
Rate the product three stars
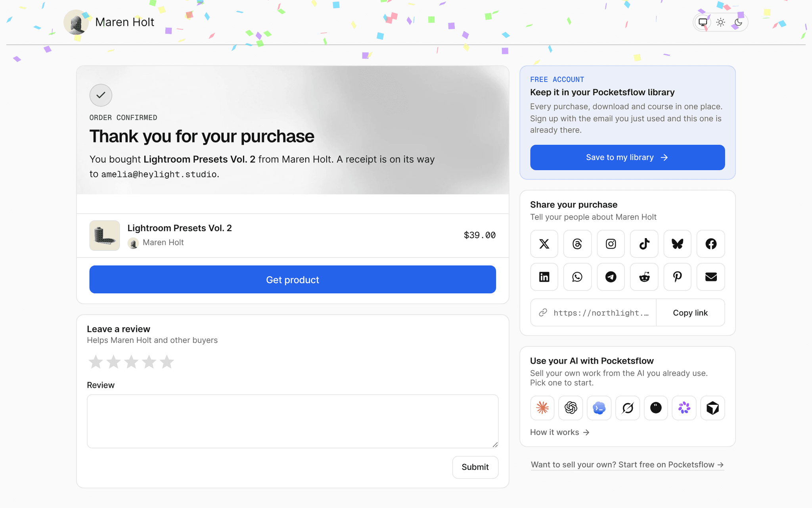(x=131, y=362)
